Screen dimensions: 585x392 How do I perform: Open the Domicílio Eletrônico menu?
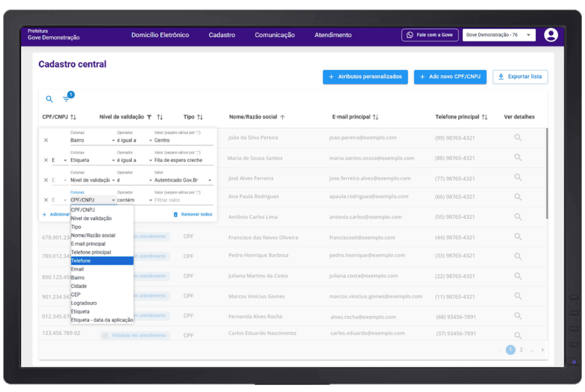160,35
